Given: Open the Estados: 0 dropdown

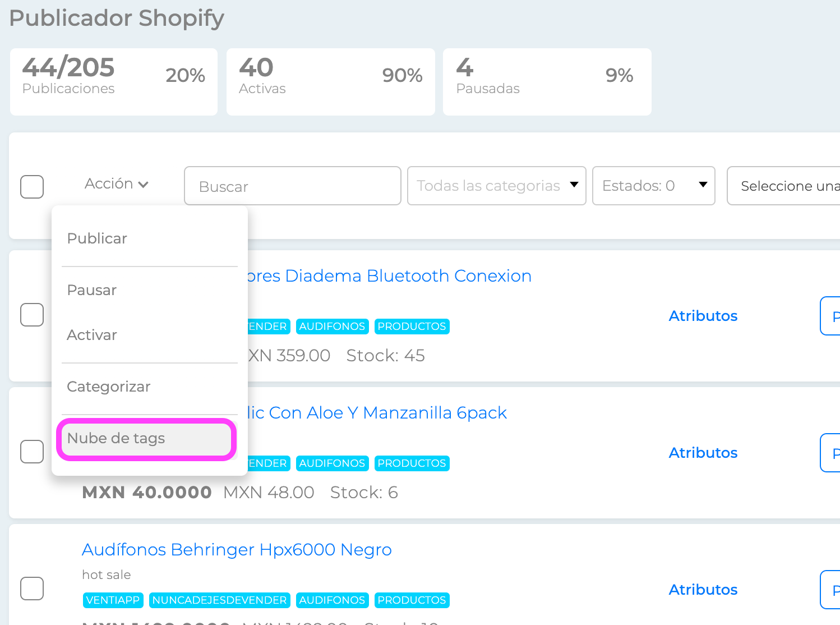Looking at the screenshot, I should (654, 186).
